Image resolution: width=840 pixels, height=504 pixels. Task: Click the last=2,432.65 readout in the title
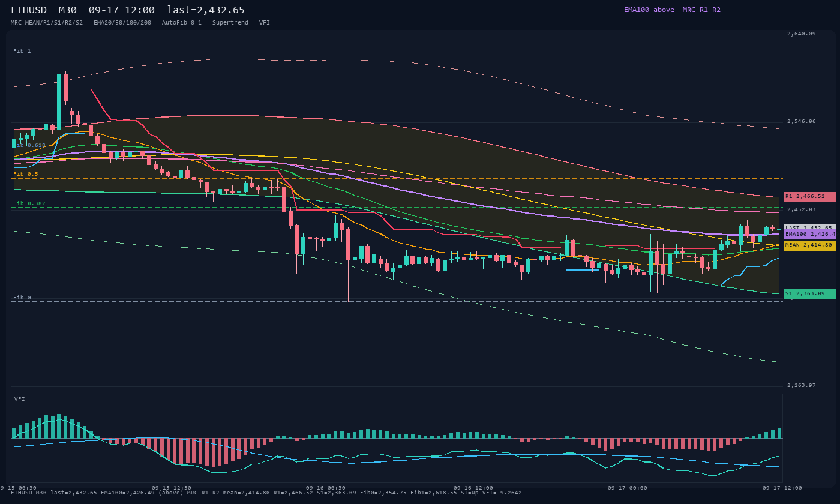pyautogui.click(x=206, y=10)
